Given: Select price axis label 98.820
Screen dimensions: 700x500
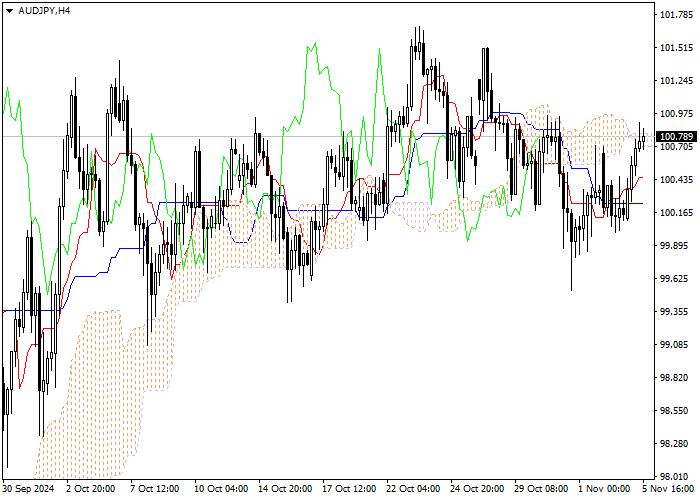Looking at the screenshot, I should point(676,378).
